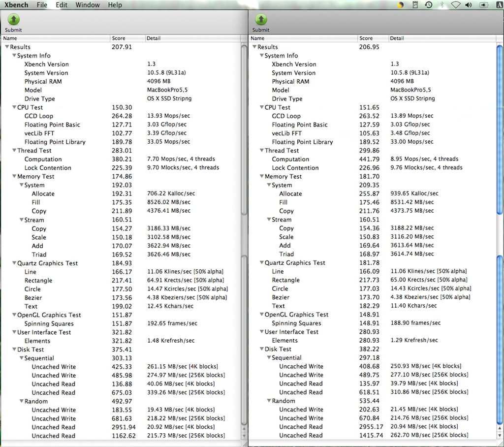504x447 pixels.
Task: Select vecLib FFT row in right window
Action: (x=373, y=133)
